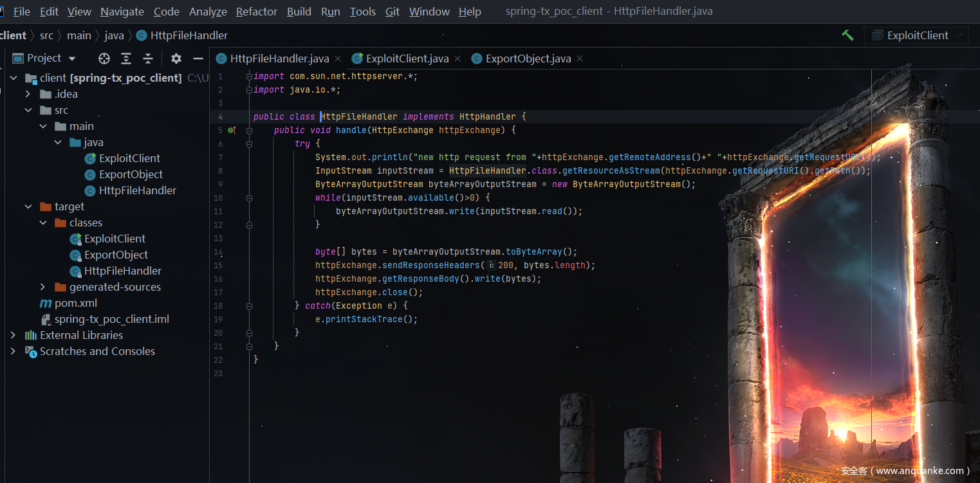
Task: Collapse the target folder
Action: [x=28, y=206]
